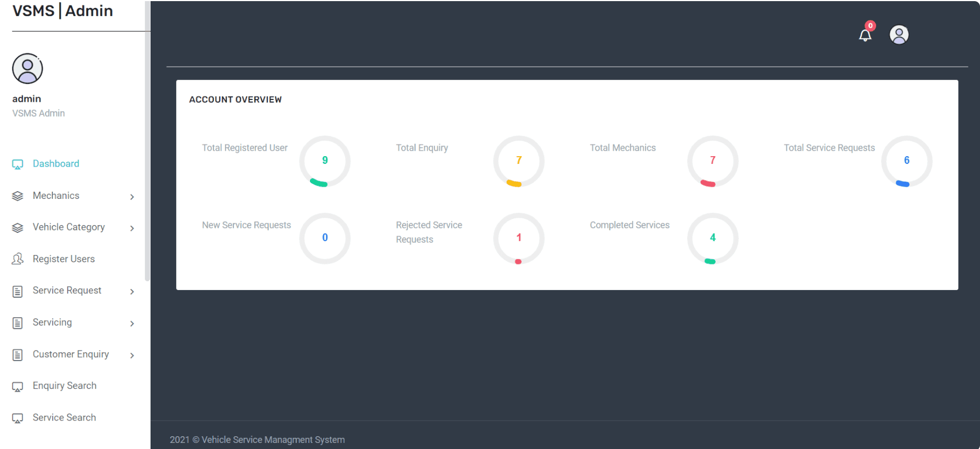The height and width of the screenshot is (449, 980).
Task: Click the VSMS | Admin logo title
Action: [x=63, y=11]
